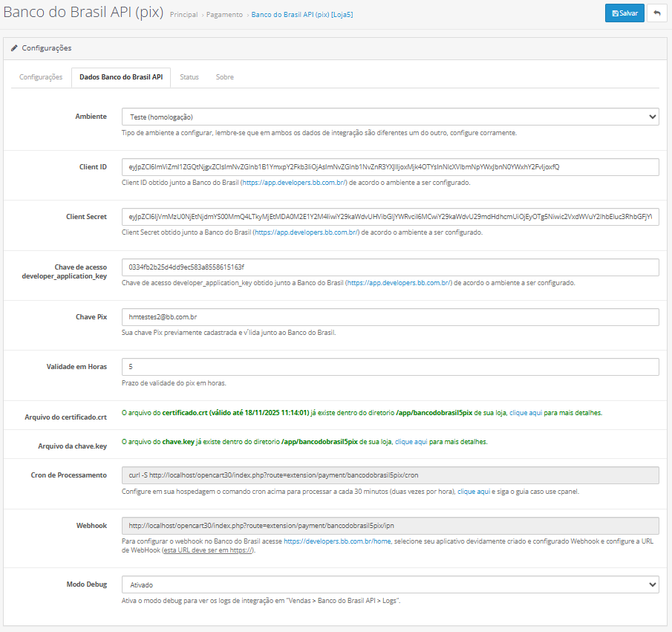Viewport: 672px width, 632px height.
Task: Click the 'Cron de Processamento' label
Action: click(x=68, y=475)
